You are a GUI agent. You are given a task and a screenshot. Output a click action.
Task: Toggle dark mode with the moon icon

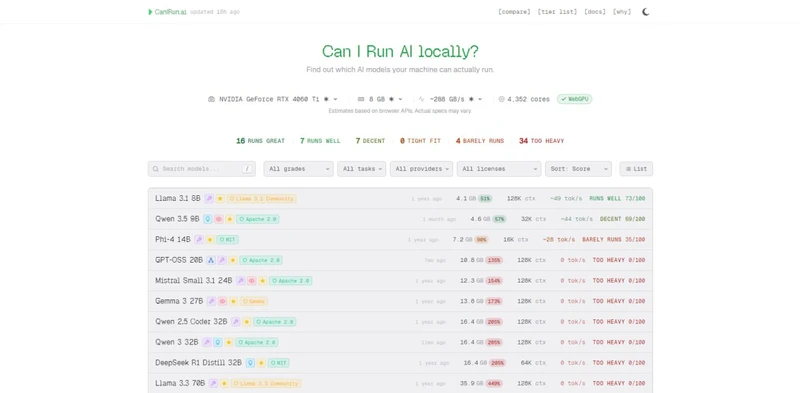(645, 12)
